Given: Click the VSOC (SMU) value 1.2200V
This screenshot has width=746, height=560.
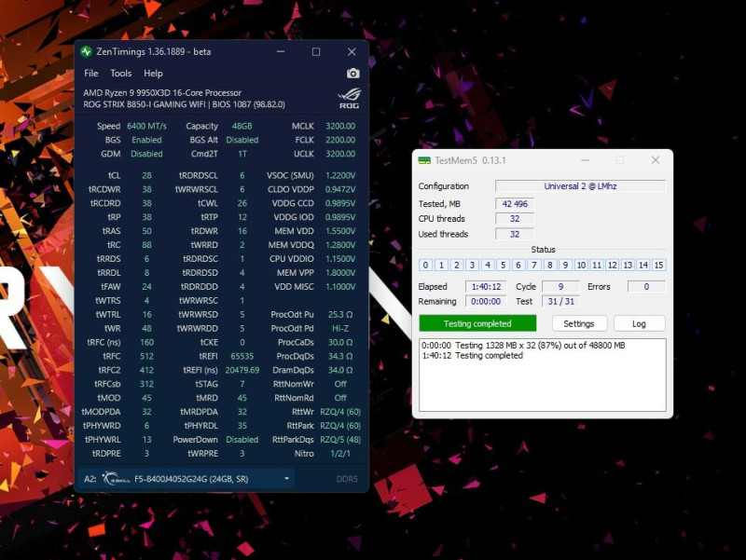Looking at the screenshot, I should (340, 175).
